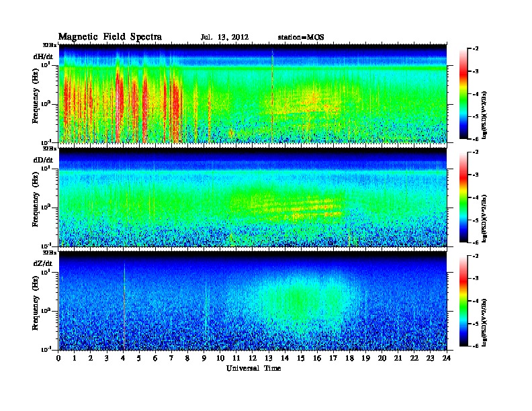Viewport: 532px width, 411px height.
Task: Click hour 17 on the time axis
Action: pyautogui.click(x=333, y=359)
